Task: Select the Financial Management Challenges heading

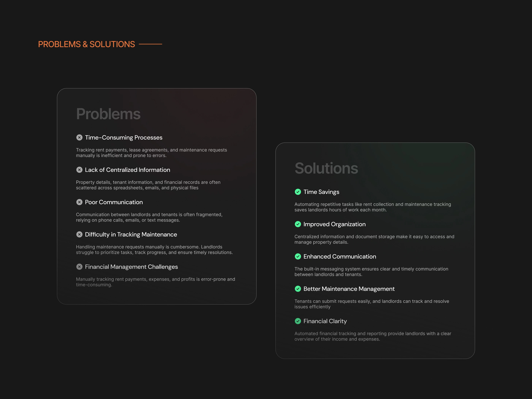Action: pyautogui.click(x=131, y=267)
